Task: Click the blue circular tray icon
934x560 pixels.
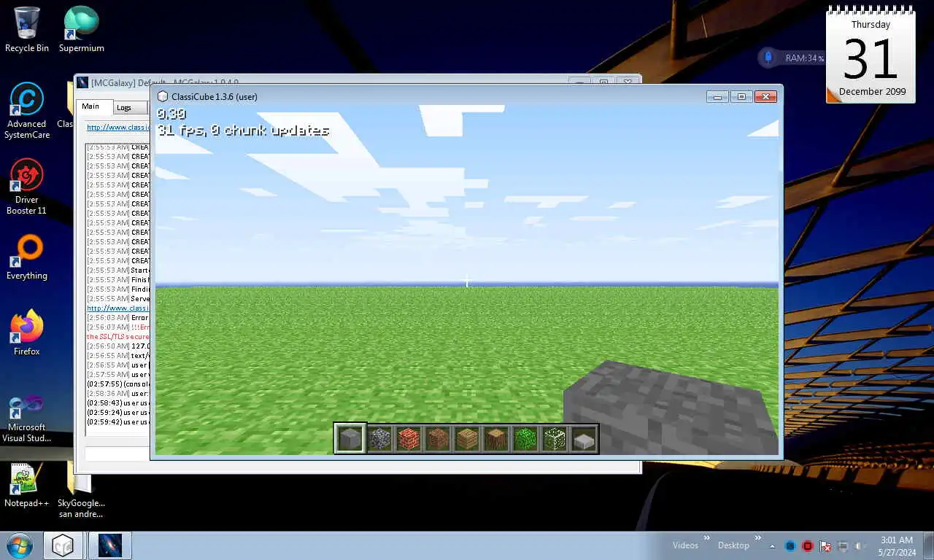Action: (790, 546)
